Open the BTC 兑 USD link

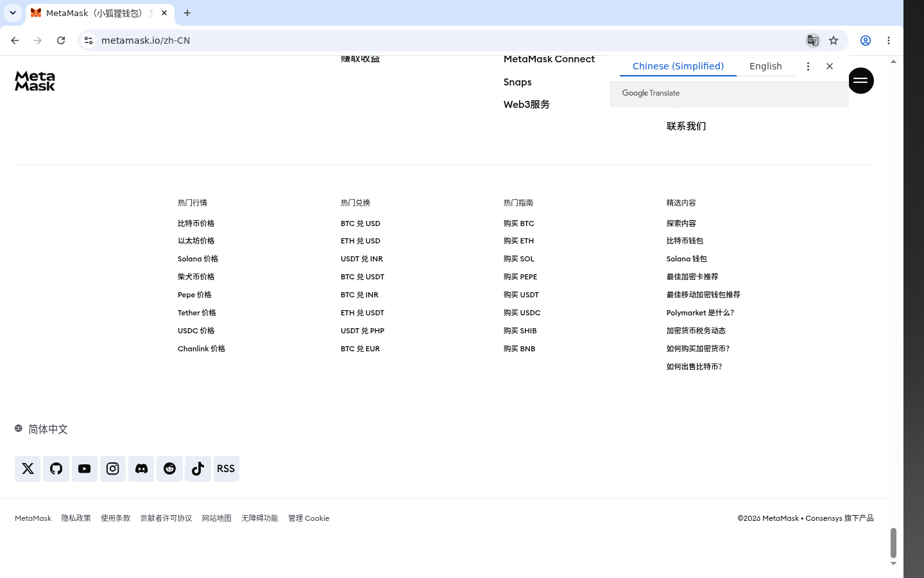(x=361, y=223)
